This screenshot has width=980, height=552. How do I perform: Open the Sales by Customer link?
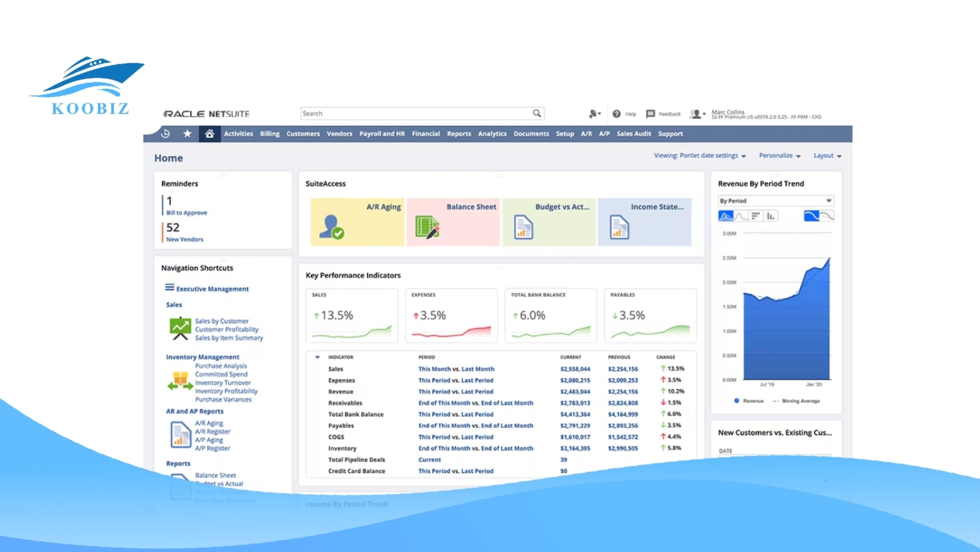[222, 321]
